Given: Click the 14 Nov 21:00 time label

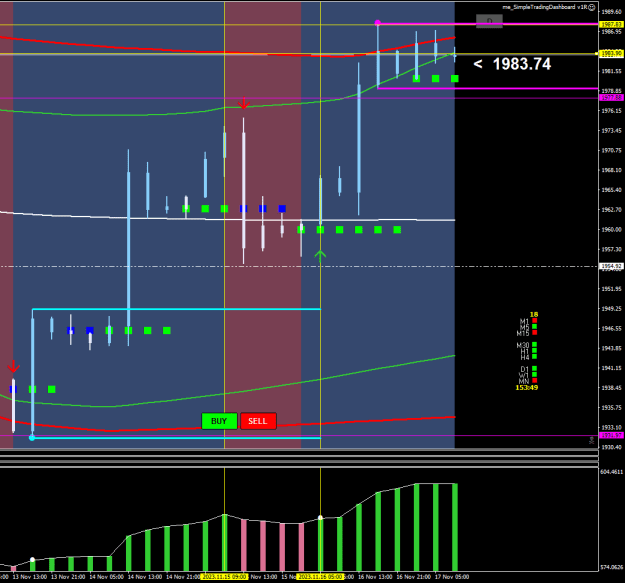Looking at the screenshot, I should [x=183, y=577].
